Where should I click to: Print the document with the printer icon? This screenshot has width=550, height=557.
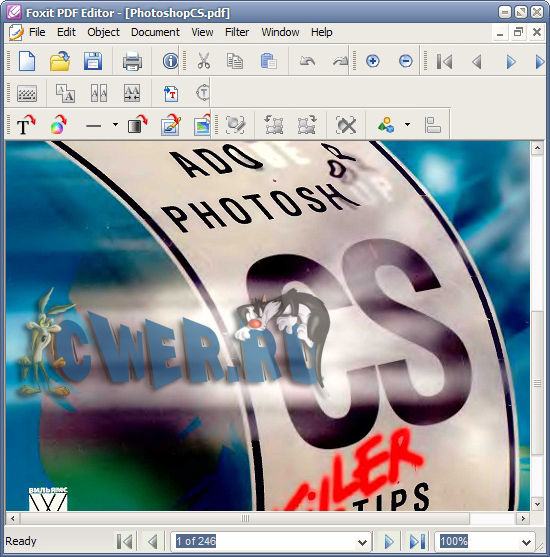pos(133,61)
